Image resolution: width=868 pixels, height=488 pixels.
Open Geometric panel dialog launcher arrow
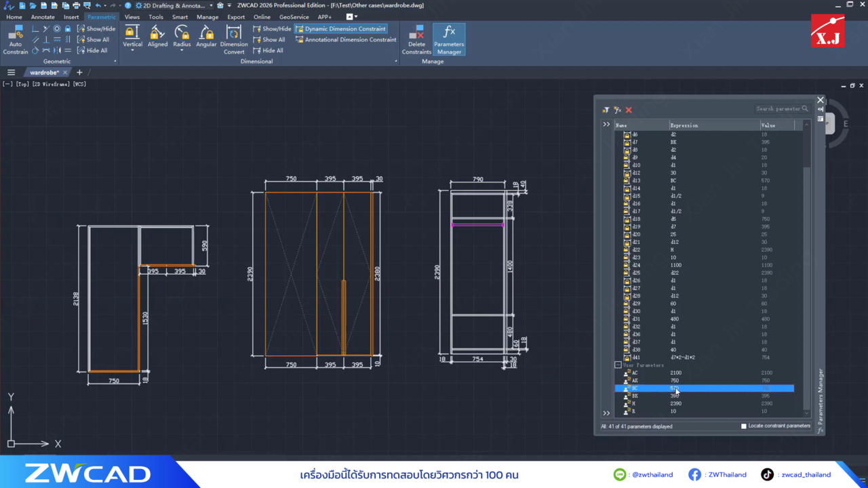(115, 62)
